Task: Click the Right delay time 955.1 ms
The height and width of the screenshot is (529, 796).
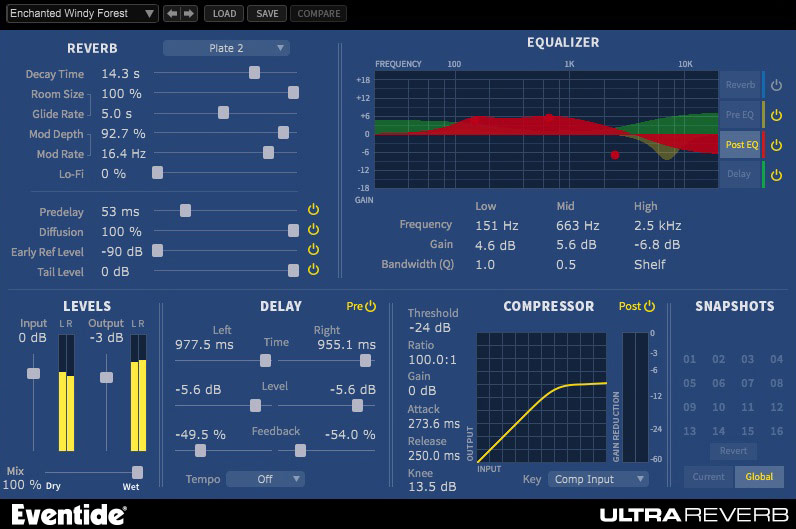Action: click(x=346, y=345)
